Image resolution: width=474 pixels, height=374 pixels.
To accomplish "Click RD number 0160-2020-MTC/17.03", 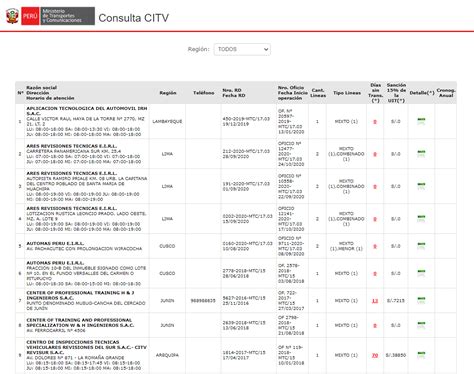I will [x=247, y=243].
